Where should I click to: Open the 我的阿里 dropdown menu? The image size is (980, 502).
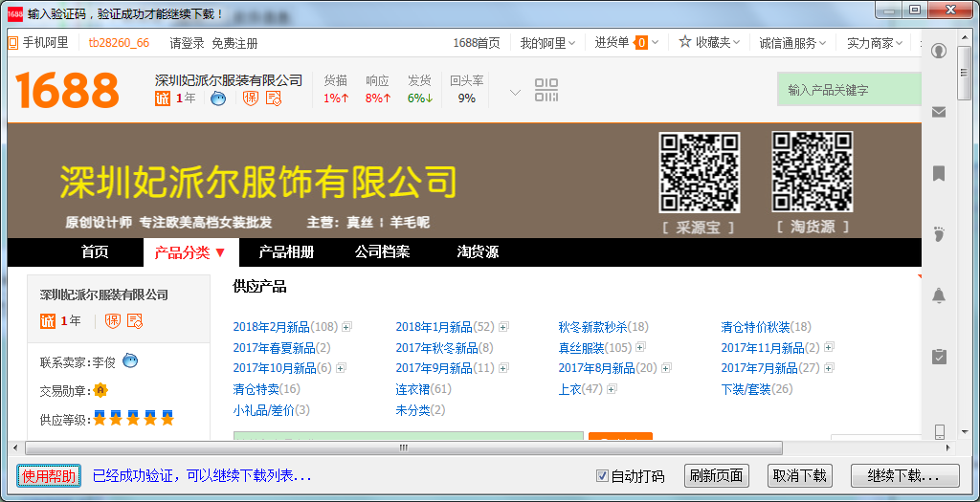click(x=548, y=43)
